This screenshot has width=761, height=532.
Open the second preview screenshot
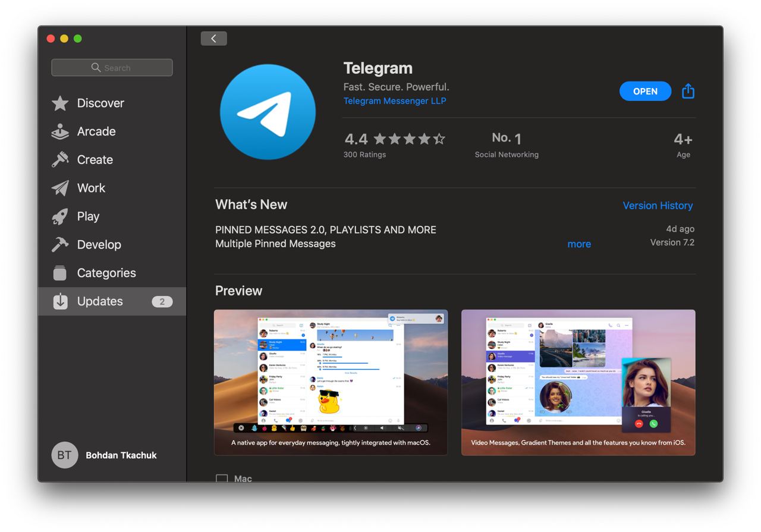click(578, 382)
